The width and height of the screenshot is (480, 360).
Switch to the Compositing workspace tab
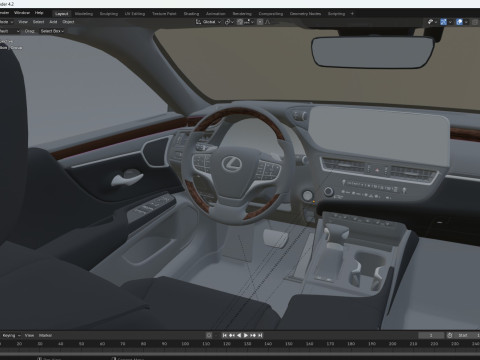click(x=271, y=14)
